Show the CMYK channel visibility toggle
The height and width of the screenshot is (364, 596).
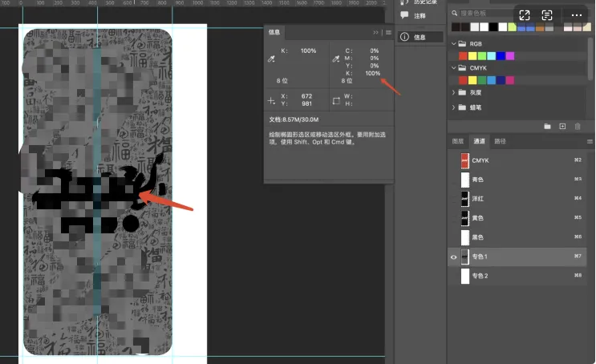pyautogui.click(x=453, y=160)
